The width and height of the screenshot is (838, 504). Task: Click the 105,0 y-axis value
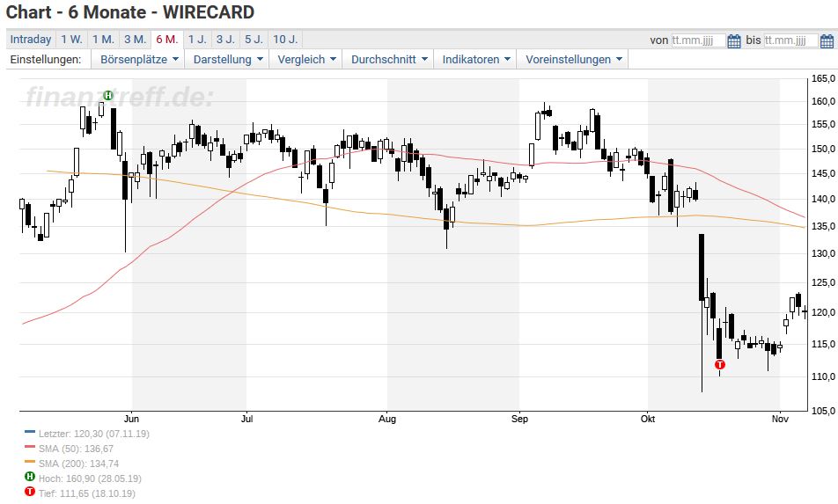coord(824,411)
